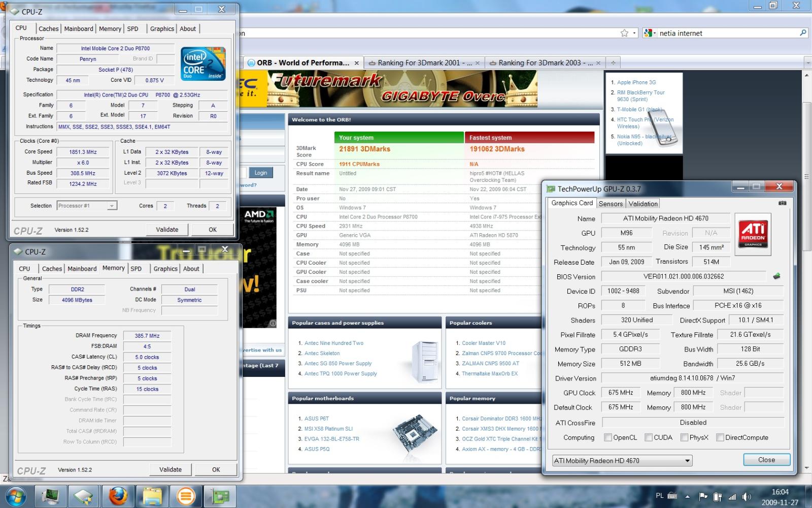Click the Google search engine icon
812x508 pixels.
coord(648,33)
